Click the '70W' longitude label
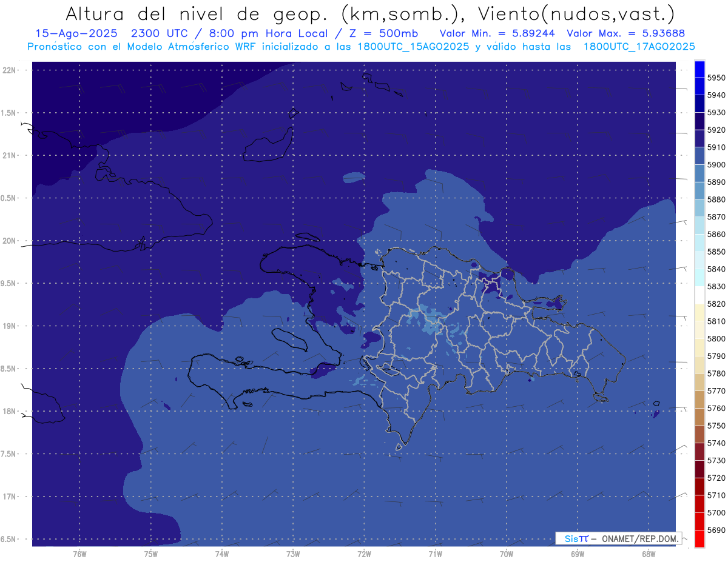This screenshot has width=728, height=562. pyautogui.click(x=507, y=554)
